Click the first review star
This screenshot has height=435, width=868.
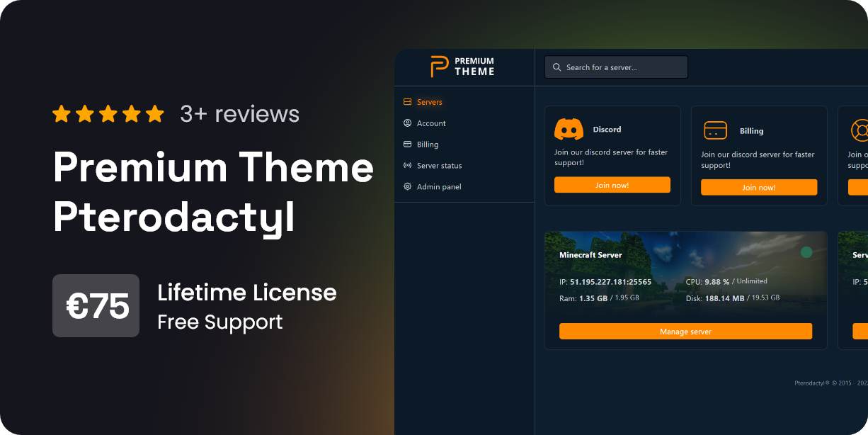click(x=62, y=114)
